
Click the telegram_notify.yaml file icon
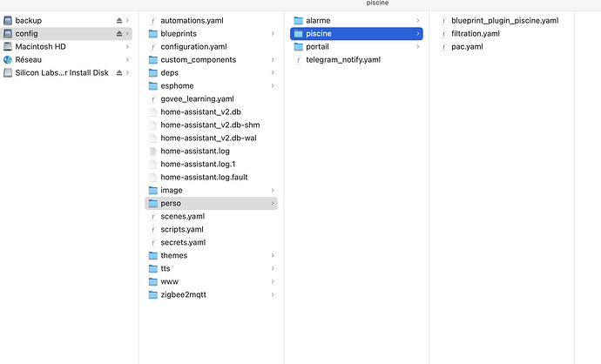(298, 60)
